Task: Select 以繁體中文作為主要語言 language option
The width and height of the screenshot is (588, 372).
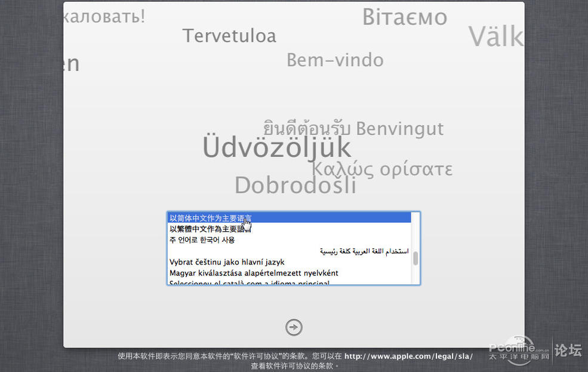Action: pos(289,229)
